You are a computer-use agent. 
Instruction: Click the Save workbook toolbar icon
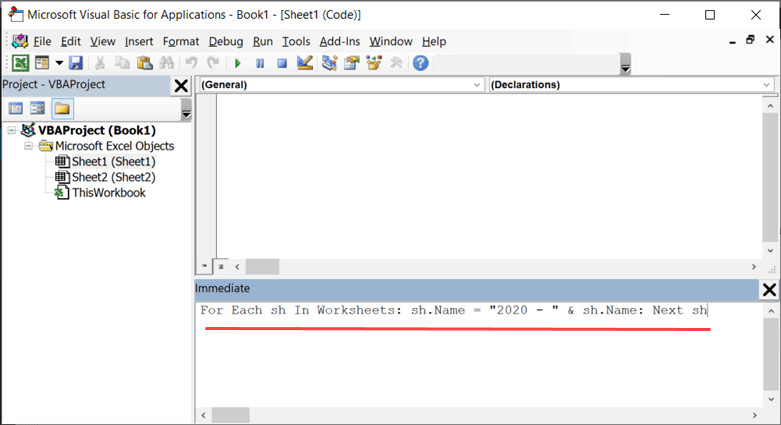point(76,63)
